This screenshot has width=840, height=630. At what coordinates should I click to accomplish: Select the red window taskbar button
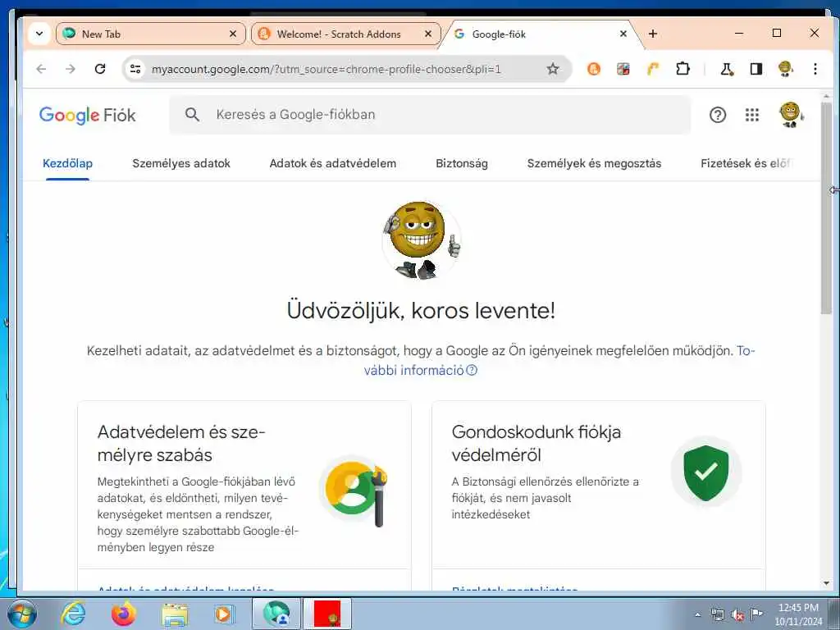[327, 614]
